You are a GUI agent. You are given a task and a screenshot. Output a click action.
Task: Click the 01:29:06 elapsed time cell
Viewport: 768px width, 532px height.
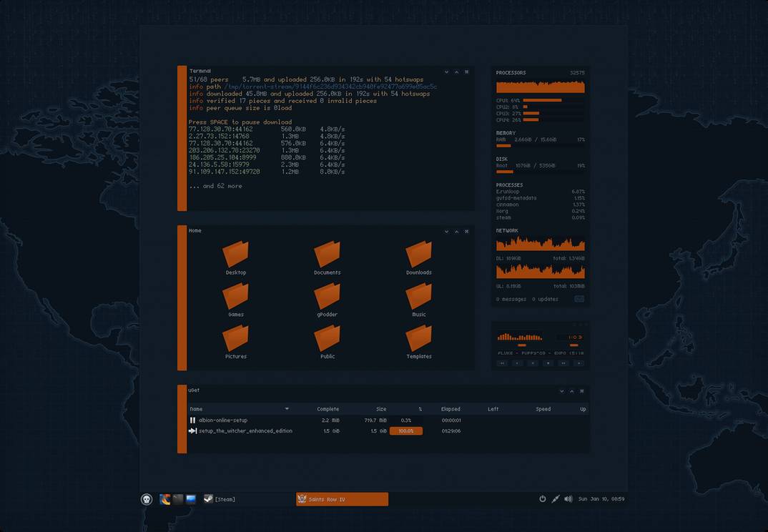[451, 431]
